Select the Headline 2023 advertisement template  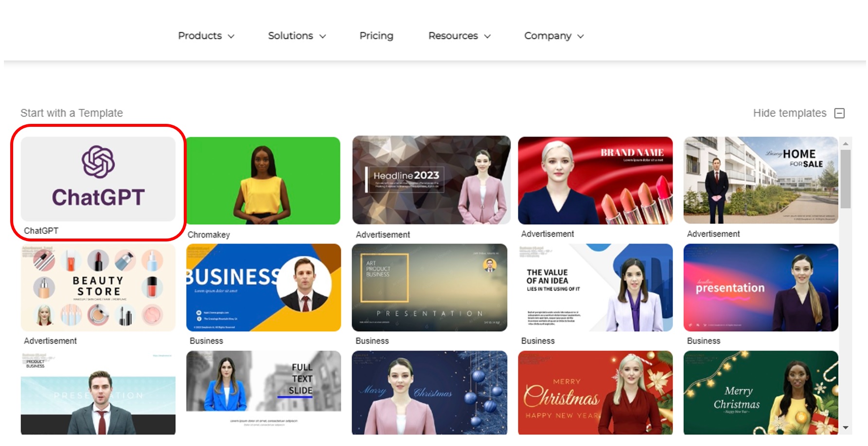(431, 180)
